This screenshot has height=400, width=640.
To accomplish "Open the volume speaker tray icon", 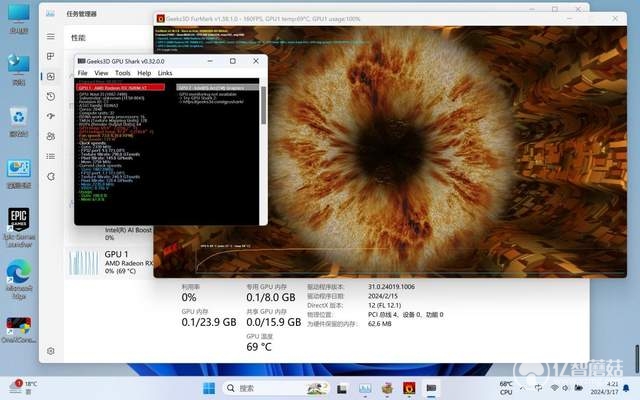I will (x=565, y=387).
